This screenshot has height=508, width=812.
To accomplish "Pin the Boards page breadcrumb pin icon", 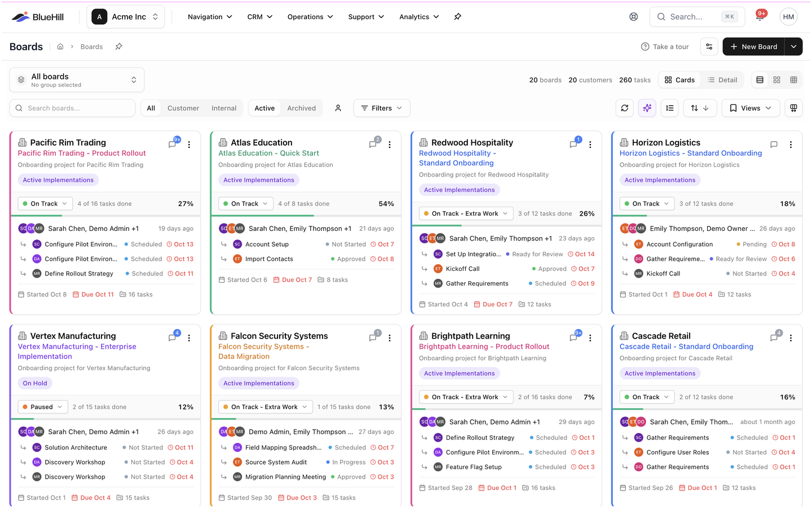I will click(119, 47).
